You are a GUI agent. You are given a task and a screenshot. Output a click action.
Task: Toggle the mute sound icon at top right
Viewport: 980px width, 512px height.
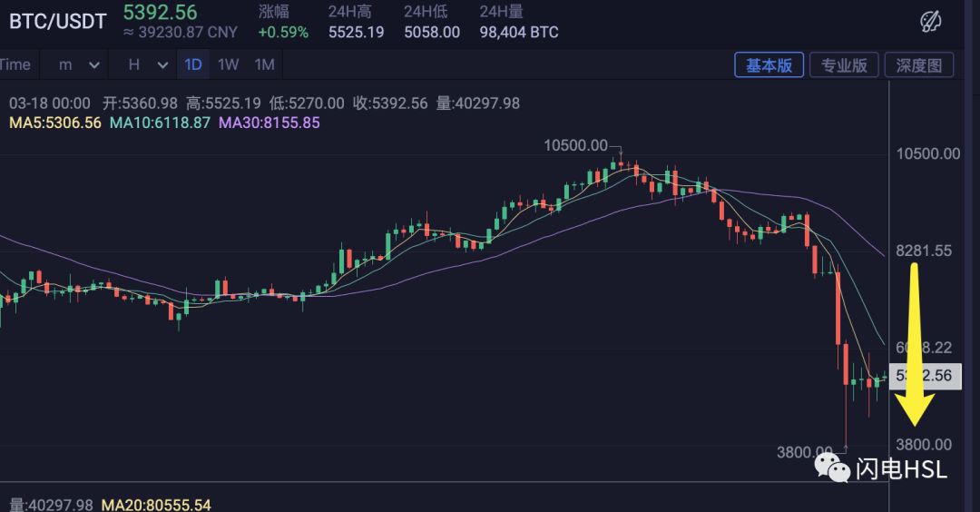[930, 21]
